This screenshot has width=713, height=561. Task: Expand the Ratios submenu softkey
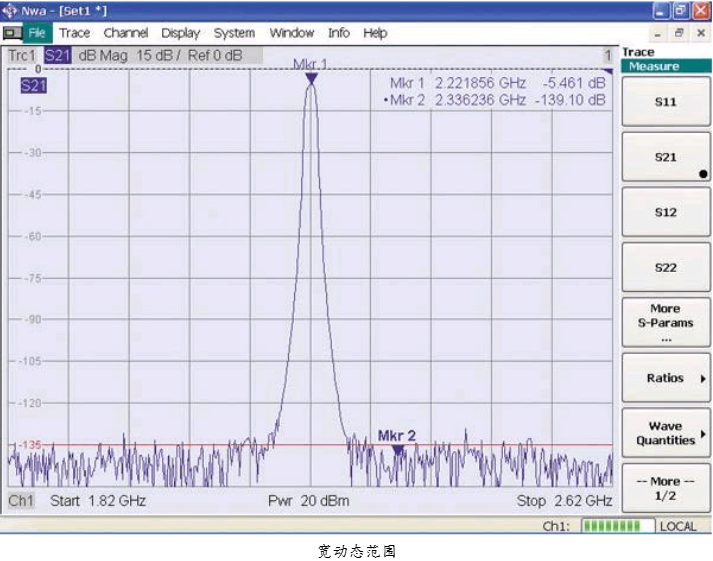pyautogui.click(x=665, y=378)
